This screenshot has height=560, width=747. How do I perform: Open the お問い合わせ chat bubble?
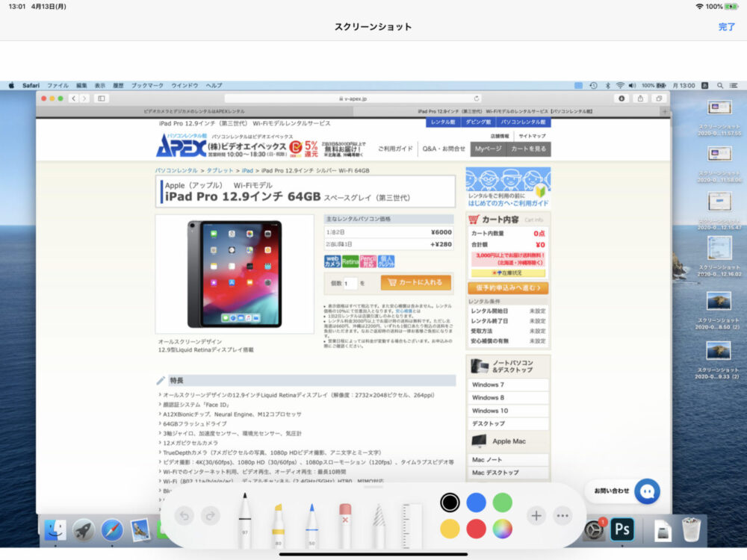pyautogui.click(x=647, y=491)
